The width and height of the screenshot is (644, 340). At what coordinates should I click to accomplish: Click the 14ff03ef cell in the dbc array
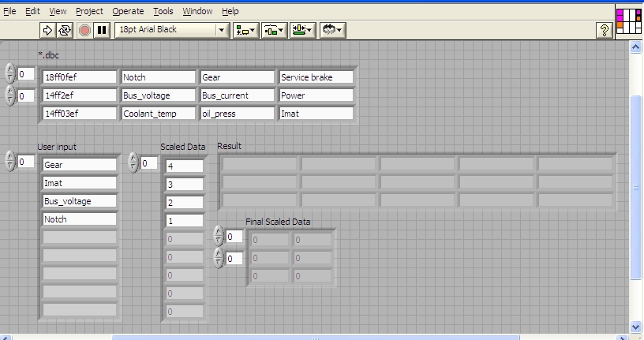(79, 114)
